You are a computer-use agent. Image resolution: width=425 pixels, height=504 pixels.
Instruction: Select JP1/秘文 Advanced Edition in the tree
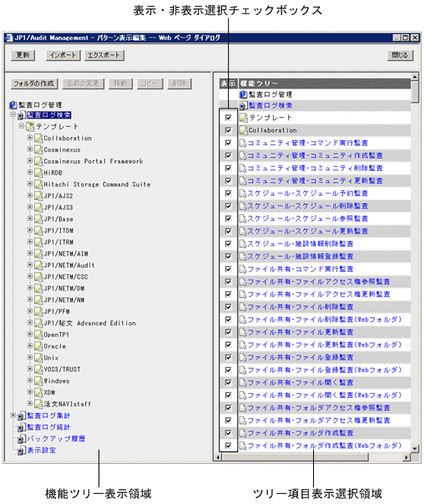tap(90, 323)
